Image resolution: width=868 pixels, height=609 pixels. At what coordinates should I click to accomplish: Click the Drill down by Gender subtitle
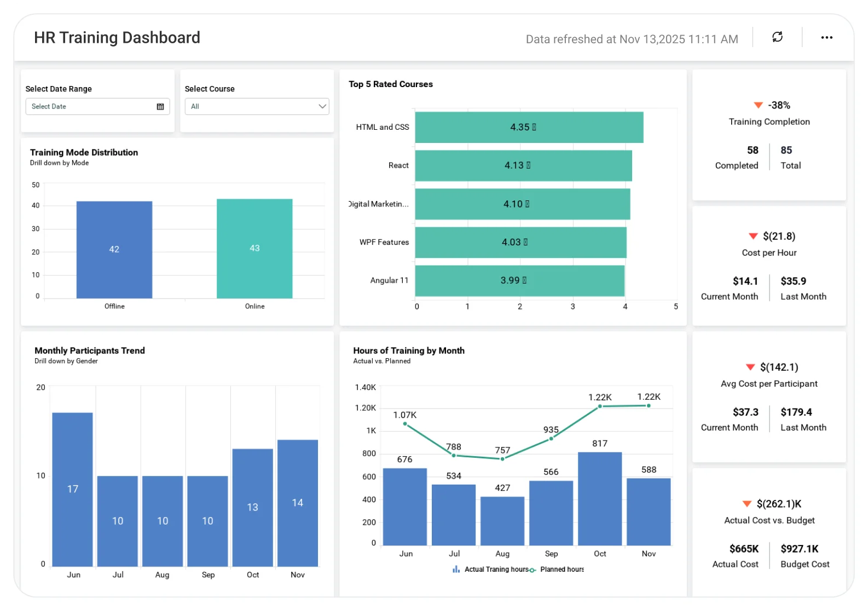tap(66, 361)
